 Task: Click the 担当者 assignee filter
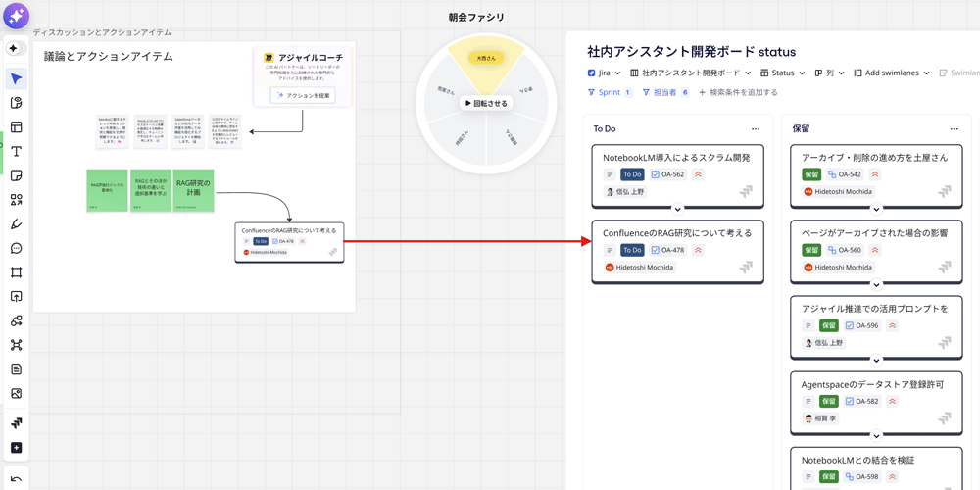coord(665,92)
